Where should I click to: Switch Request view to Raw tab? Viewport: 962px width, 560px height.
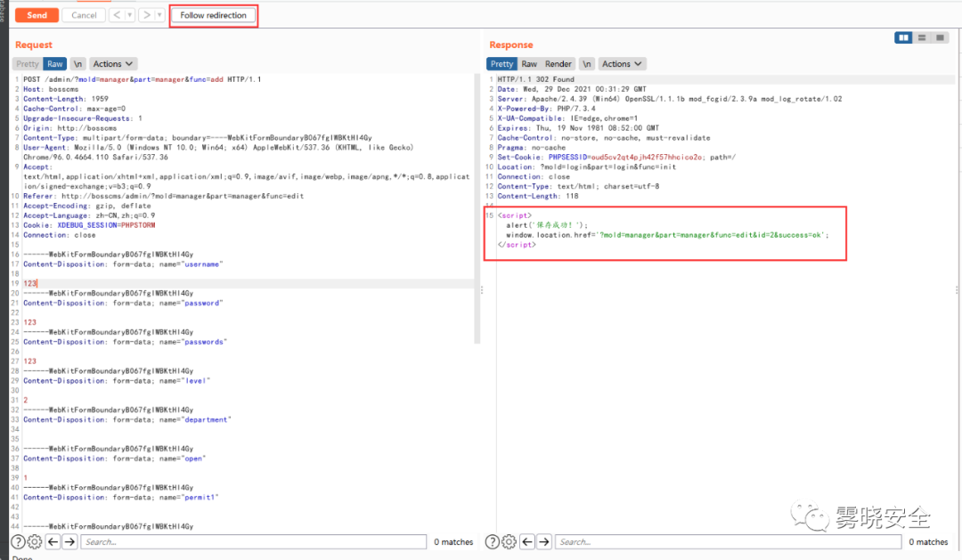[54, 64]
